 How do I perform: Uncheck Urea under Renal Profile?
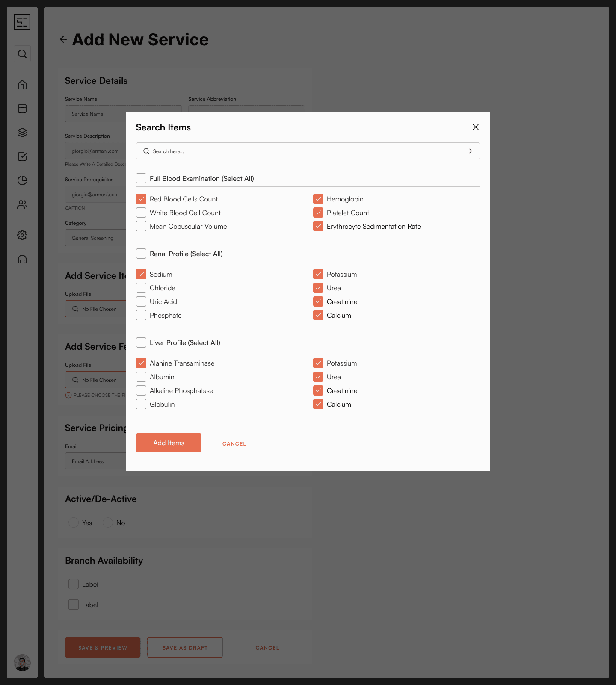[x=318, y=288]
